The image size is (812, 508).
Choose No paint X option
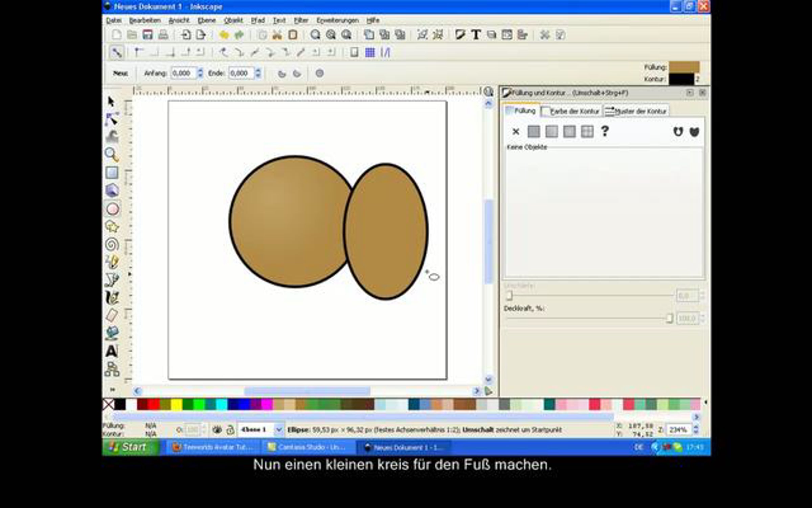pos(516,131)
